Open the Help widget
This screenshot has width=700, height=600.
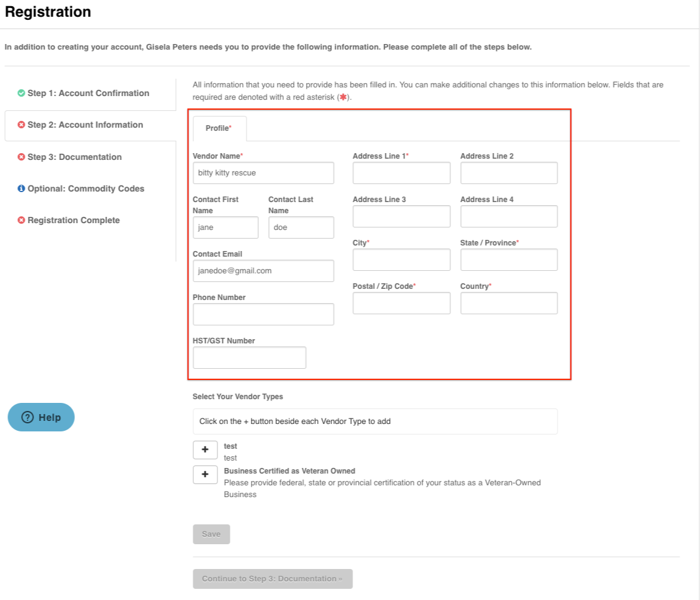(x=41, y=417)
